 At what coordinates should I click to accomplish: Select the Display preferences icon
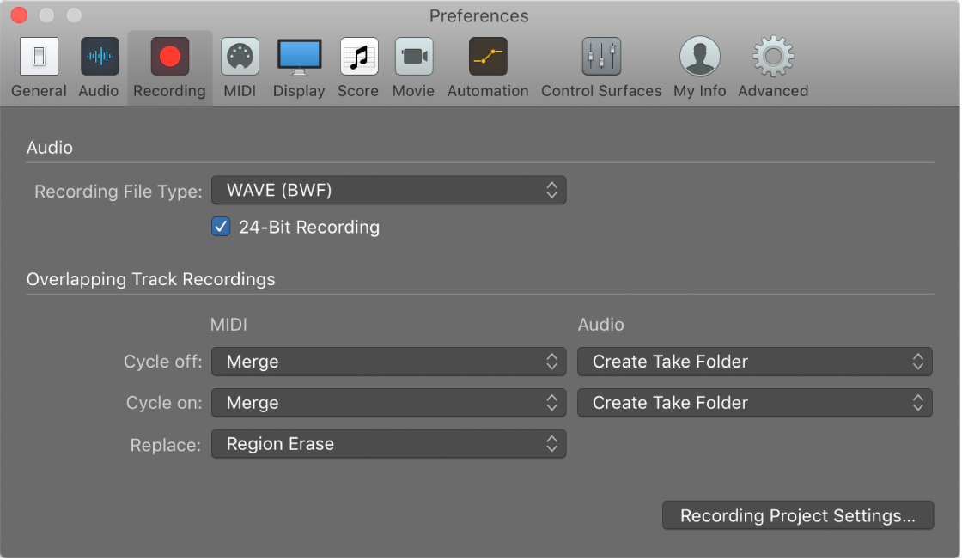click(299, 67)
